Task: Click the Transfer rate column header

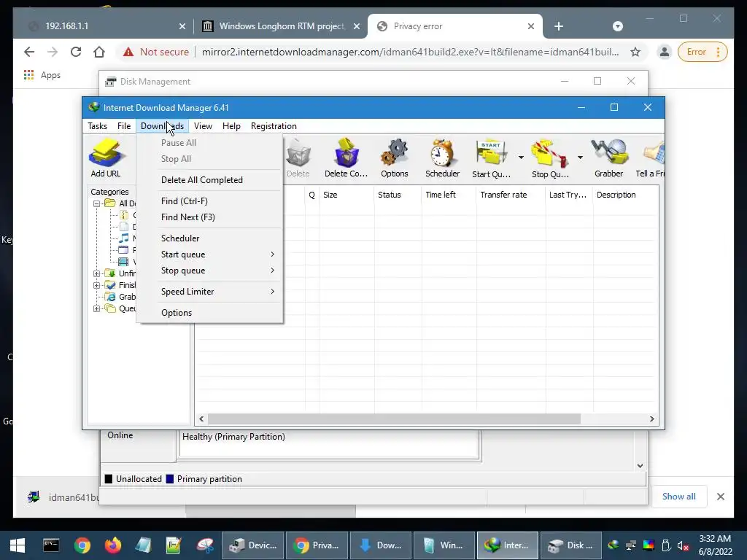Action: pyautogui.click(x=510, y=195)
